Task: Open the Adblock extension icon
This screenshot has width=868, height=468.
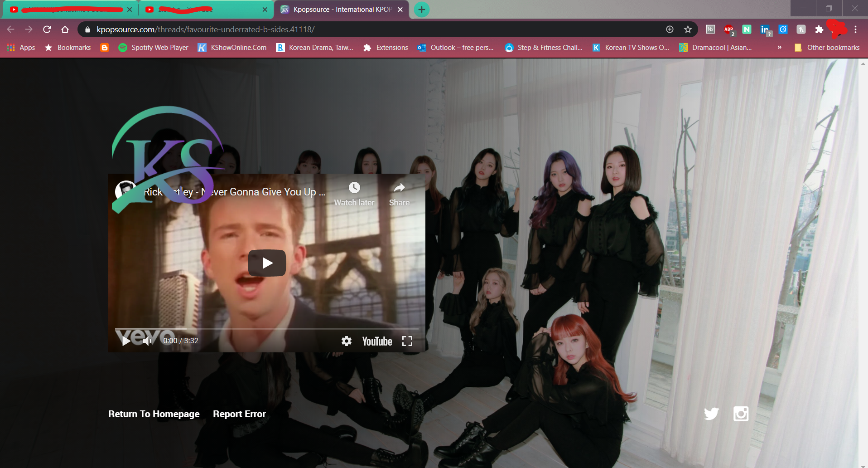Action: [729, 29]
